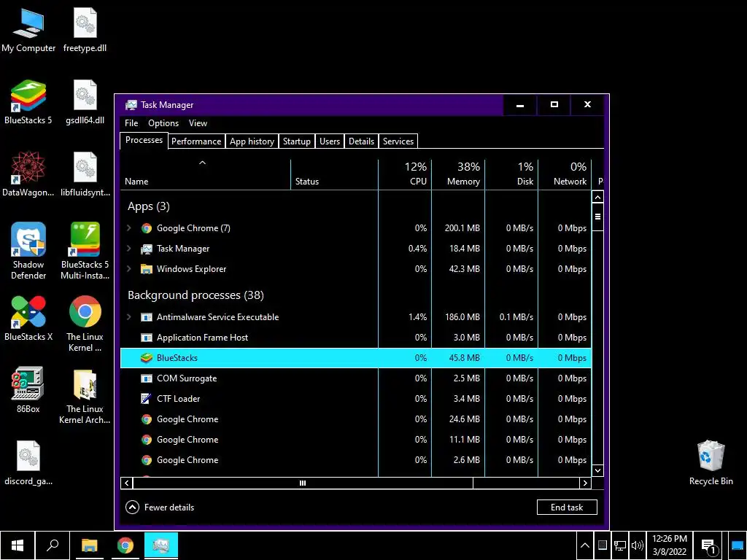Click the horizontal scrollbar right arrow
747x560 pixels.
click(x=586, y=483)
